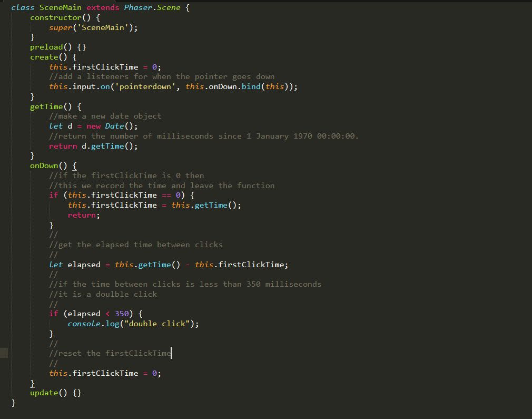This screenshot has width=532, height=419.
Task: Click the "getTime() {" method definition line
Action: click(x=56, y=106)
